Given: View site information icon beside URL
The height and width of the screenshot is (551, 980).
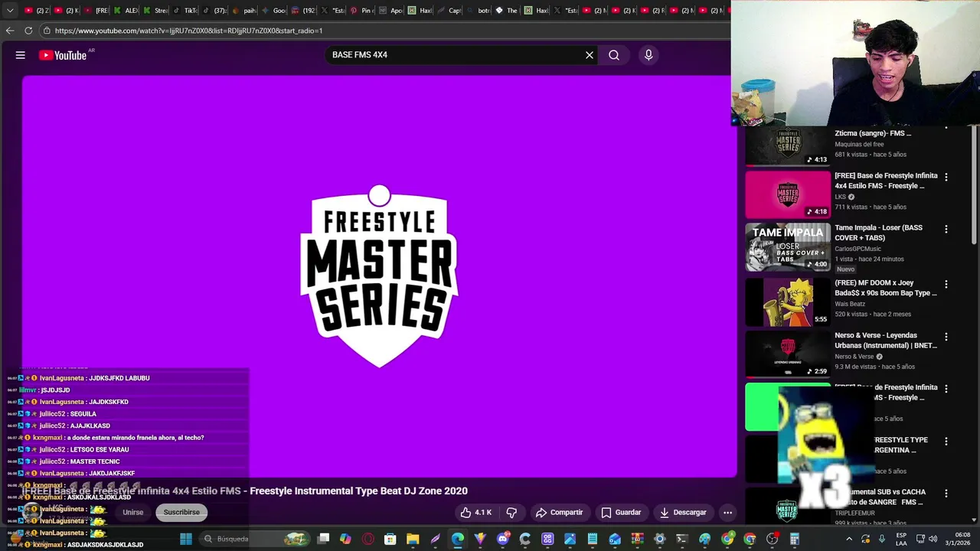Looking at the screenshot, I should click(47, 31).
